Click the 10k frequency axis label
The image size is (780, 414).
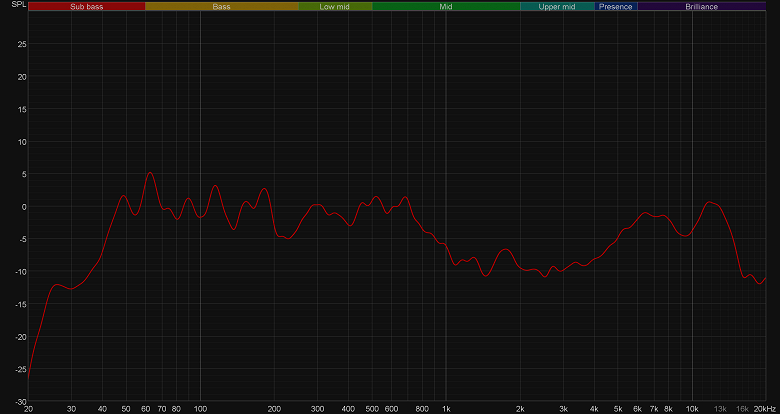tap(692, 409)
